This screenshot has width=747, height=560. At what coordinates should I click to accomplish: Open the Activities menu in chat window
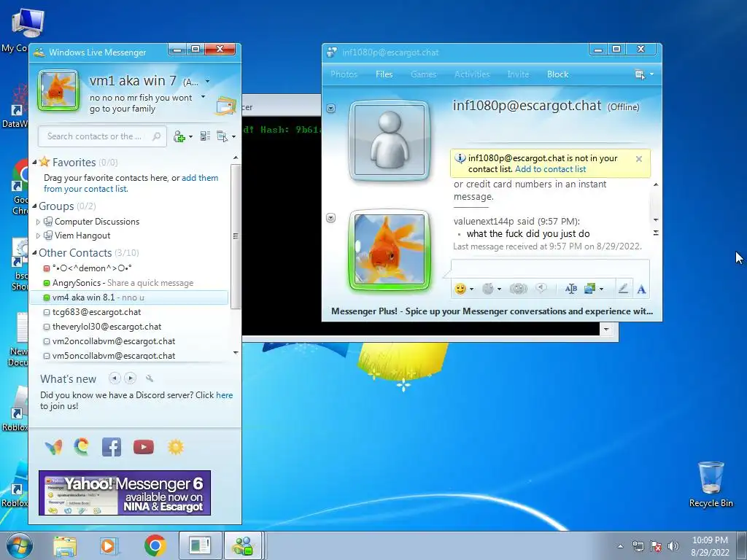[x=472, y=74]
